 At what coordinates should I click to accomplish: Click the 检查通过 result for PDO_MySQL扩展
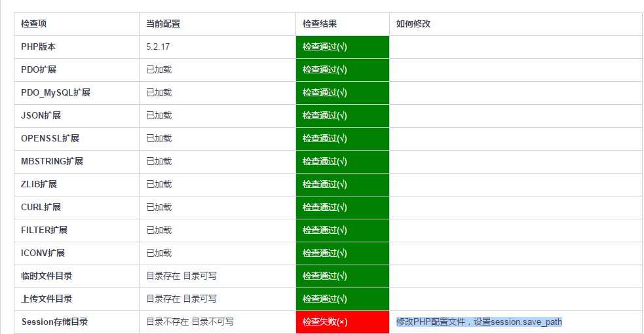point(343,93)
